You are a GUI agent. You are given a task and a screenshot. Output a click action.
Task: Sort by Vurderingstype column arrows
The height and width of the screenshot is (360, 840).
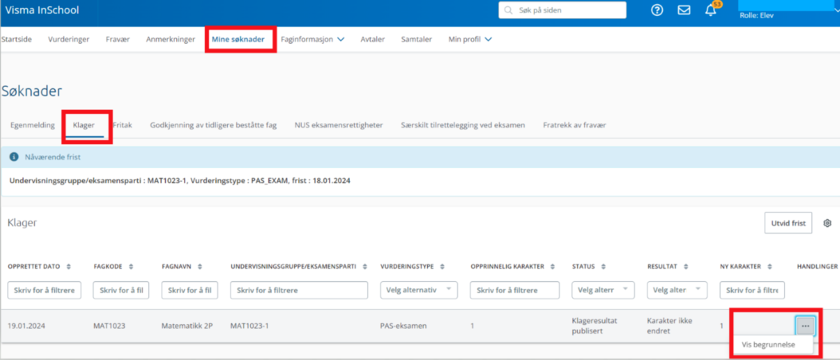click(x=443, y=267)
